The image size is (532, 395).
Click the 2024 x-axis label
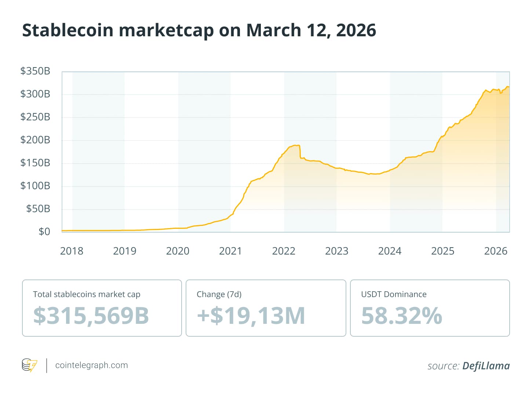click(x=390, y=251)
